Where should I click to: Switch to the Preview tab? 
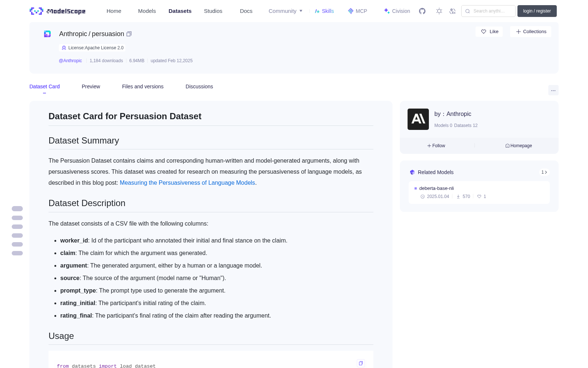(x=91, y=86)
